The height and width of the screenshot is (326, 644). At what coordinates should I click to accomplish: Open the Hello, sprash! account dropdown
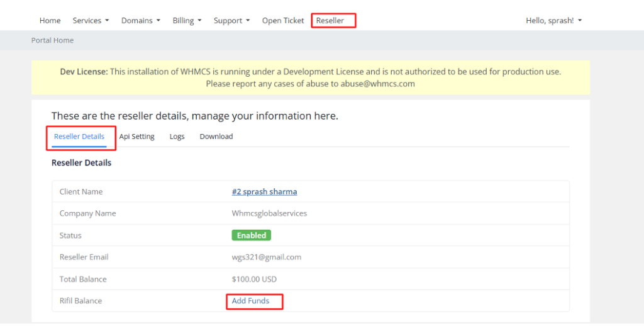click(553, 21)
